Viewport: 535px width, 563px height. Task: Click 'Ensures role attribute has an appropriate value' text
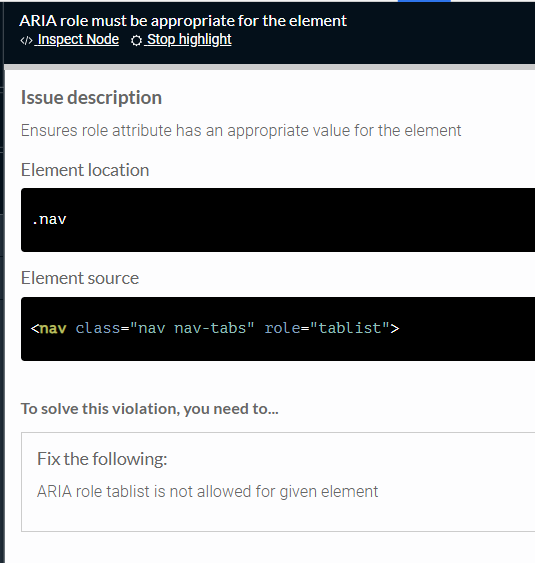tap(241, 130)
